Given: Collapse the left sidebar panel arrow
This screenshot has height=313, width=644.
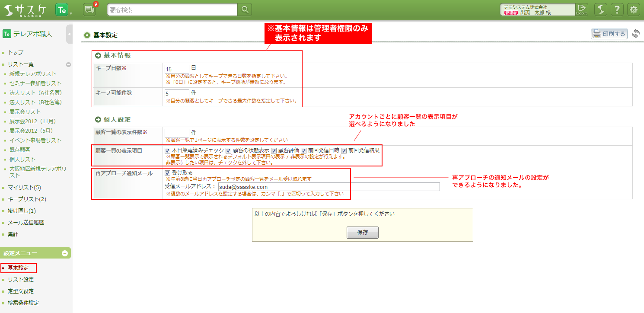Looking at the screenshot, I should (x=69, y=34).
